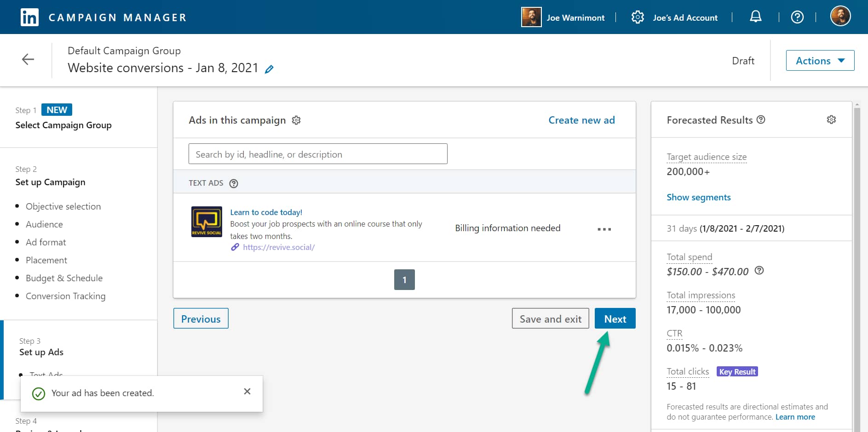
Task: Click Billing information needed status
Action: tap(507, 228)
